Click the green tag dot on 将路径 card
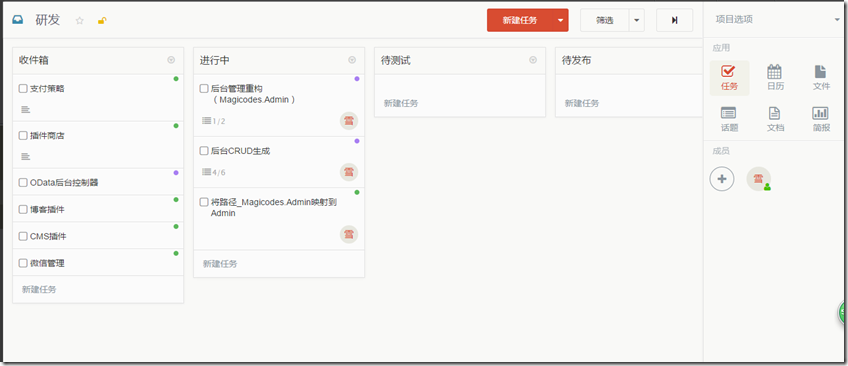848x366 pixels. 356,192
